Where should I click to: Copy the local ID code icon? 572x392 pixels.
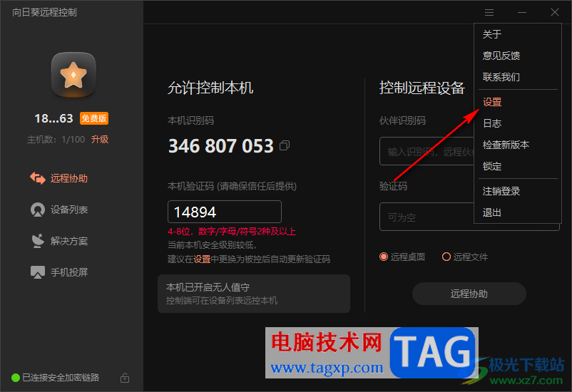coord(285,145)
